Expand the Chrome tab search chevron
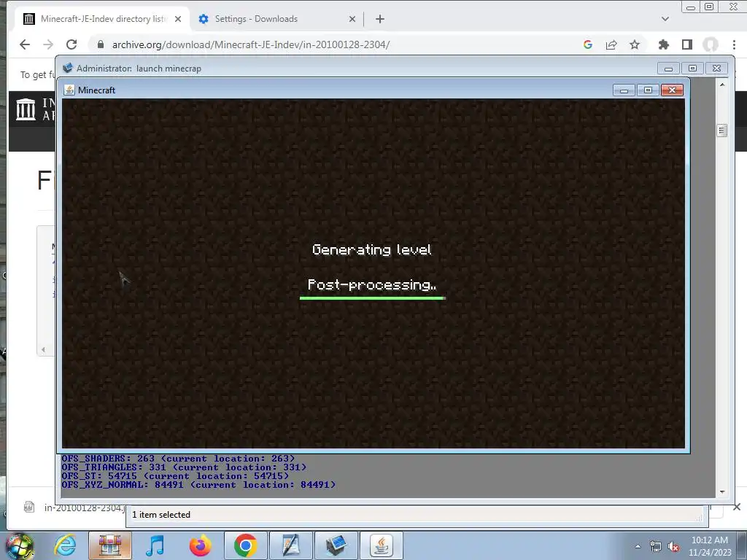 pos(665,19)
